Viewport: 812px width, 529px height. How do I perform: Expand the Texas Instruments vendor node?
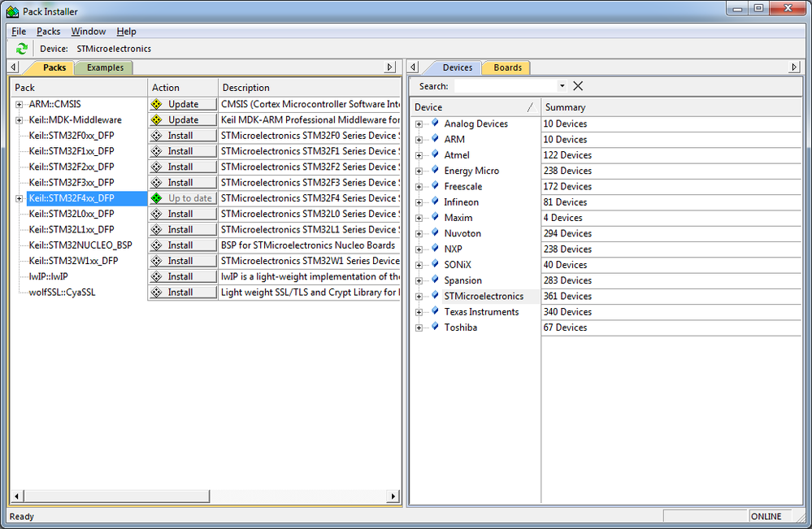click(x=419, y=312)
